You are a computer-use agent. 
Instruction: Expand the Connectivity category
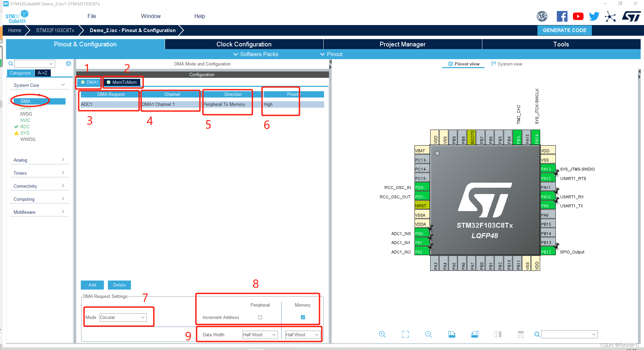coord(39,186)
